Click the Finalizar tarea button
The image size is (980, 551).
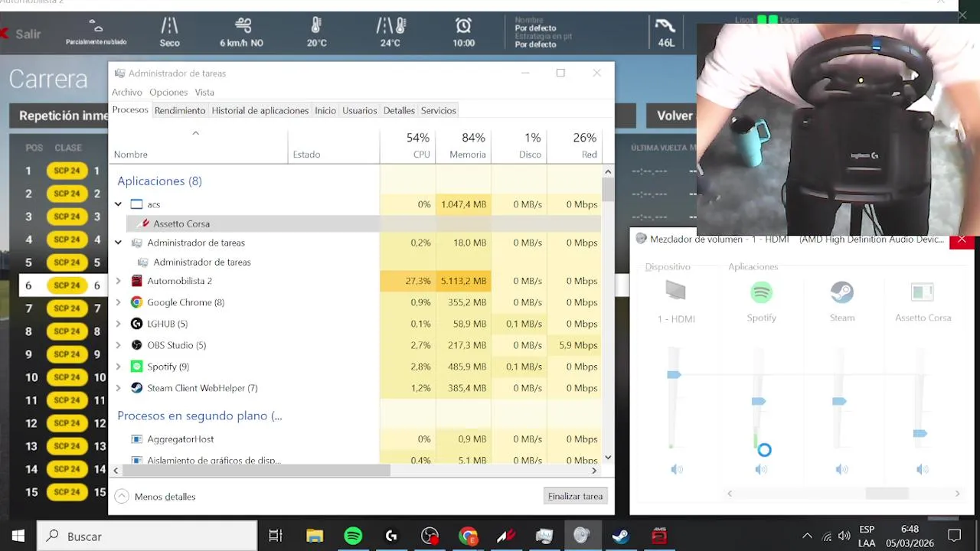(x=576, y=496)
